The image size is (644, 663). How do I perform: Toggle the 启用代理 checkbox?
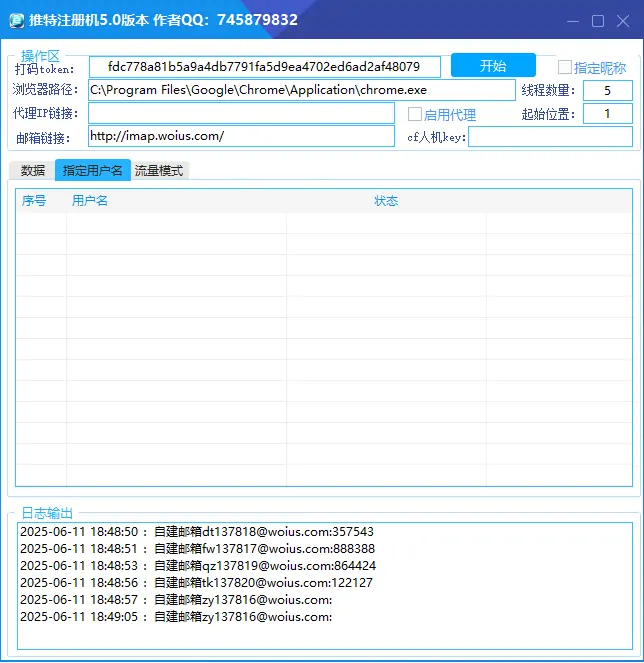(x=414, y=114)
